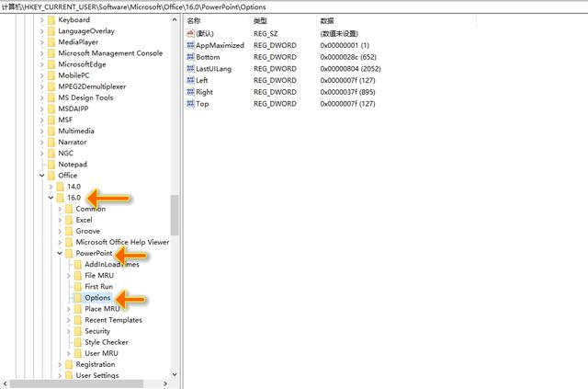The height and width of the screenshot is (389, 588).
Task: Collapse the 16.0 tree node
Action: (x=51, y=198)
